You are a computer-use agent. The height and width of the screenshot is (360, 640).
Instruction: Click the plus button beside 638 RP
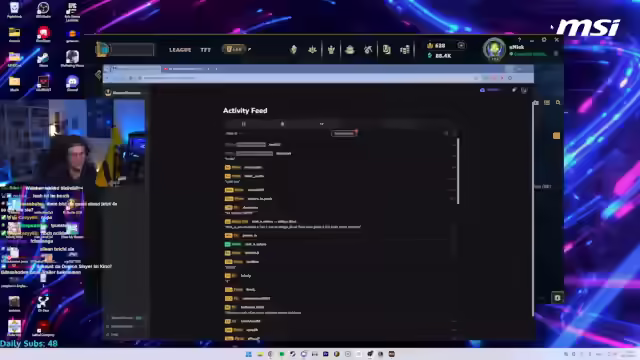(461, 45)
